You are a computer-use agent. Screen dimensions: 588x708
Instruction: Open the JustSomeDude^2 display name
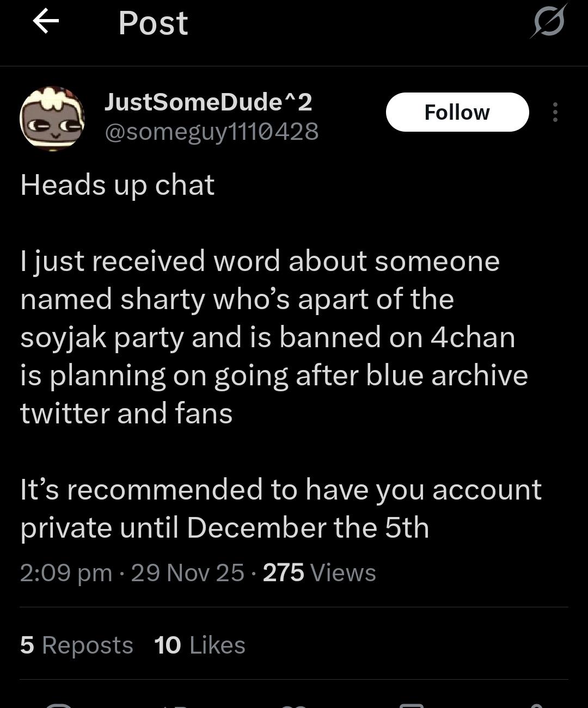tap(208, 102)
